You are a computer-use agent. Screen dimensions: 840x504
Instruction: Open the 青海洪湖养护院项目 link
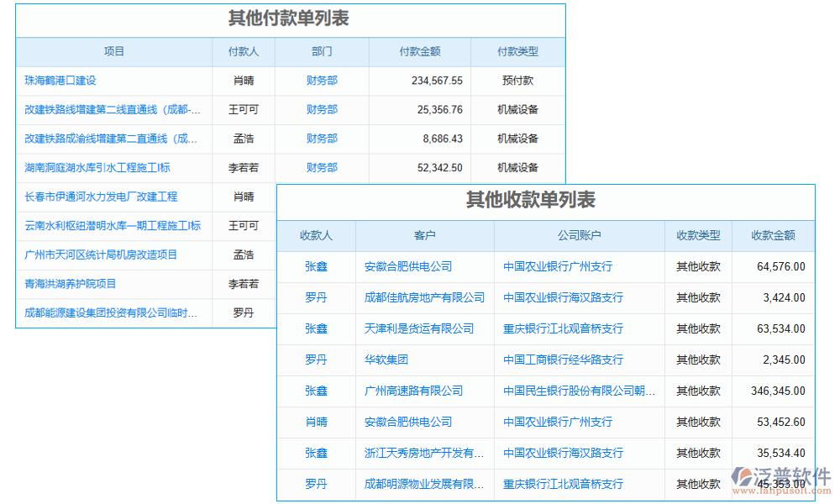70,284
